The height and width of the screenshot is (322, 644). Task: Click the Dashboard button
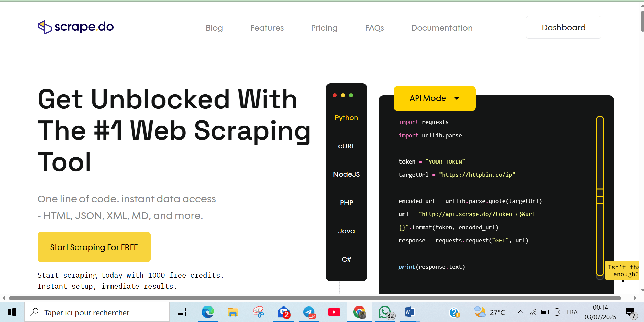click(563, 27)
